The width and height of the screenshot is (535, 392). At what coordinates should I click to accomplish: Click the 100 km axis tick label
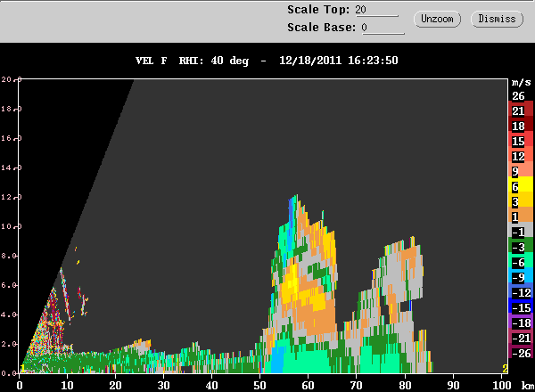502,386
